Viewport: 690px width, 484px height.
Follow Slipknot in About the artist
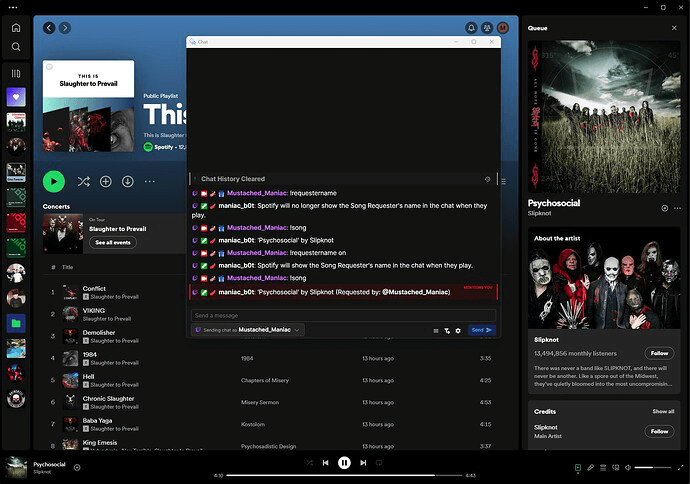pos(659,353)
